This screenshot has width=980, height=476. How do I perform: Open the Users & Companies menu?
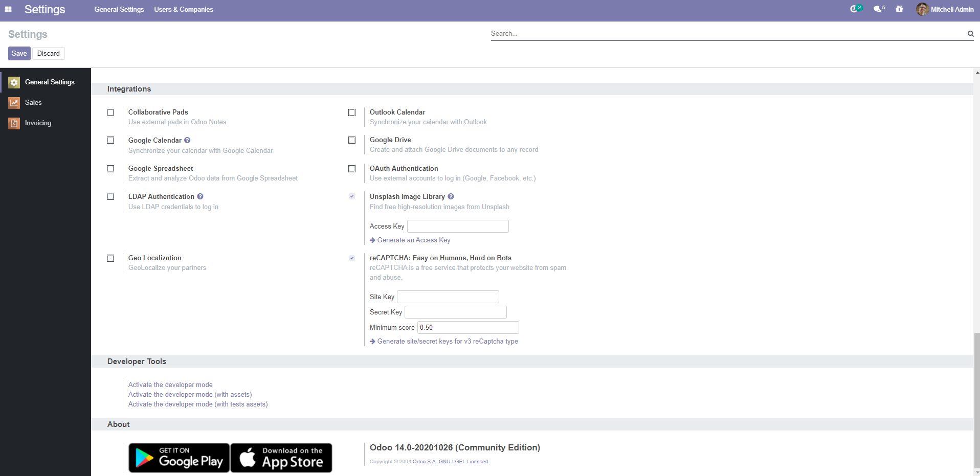pyautogui.click(x=184, y=9)
